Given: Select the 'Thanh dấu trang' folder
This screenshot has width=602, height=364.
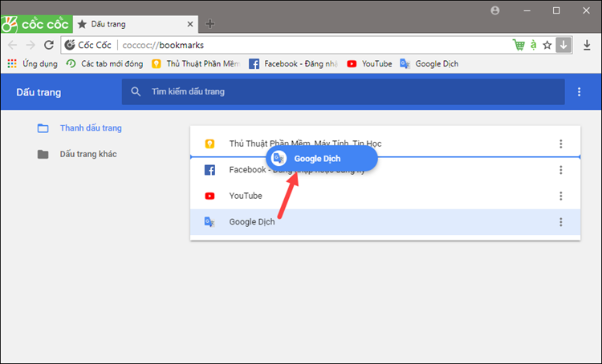Looking at the screenshot, I should pyautogui.click(x=90, y=128).
